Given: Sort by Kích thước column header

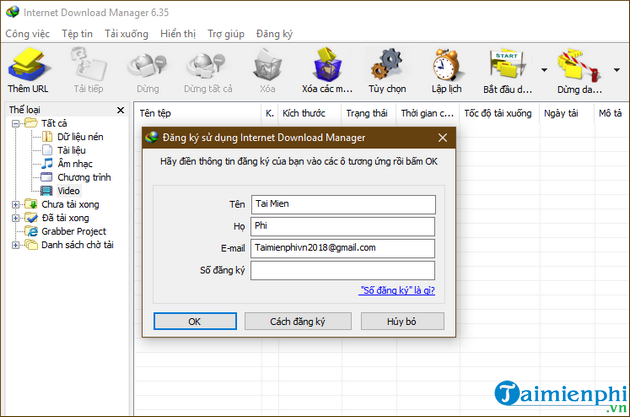Looking at the screenshot, I should [x=309, y=113].
